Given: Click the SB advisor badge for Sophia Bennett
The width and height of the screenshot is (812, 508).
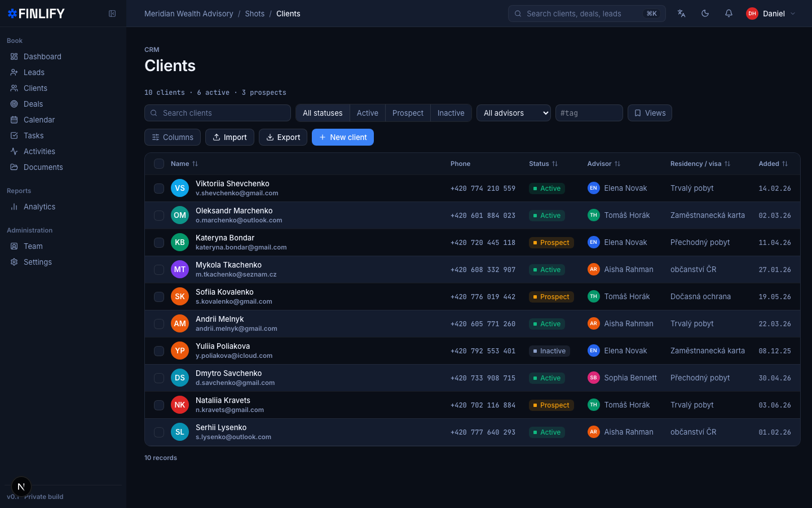Looking at the screenshot, I should coord(593,378).
